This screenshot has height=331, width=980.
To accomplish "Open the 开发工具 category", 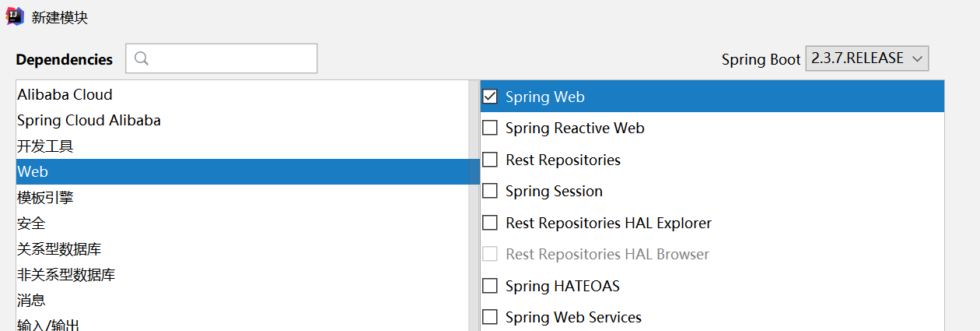I will click(x=45, y=146).
